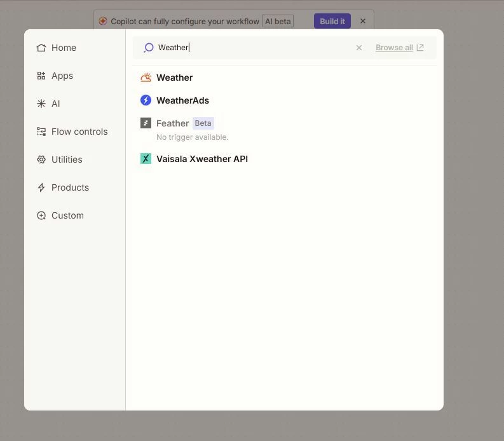Choose the AI sparkle icon

click(41, 104)
